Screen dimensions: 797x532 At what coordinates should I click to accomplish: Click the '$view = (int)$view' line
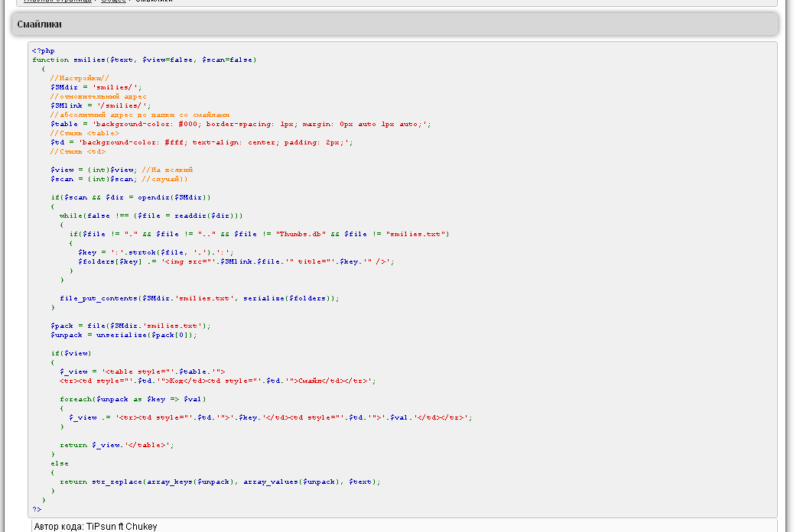click(x=93, y=170)
